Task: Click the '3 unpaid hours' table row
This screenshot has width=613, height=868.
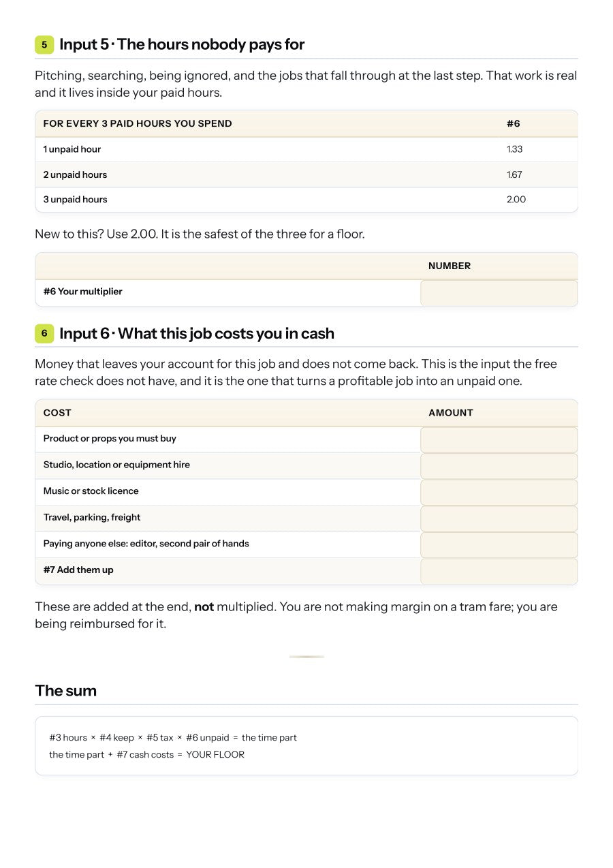Action: 306,200
